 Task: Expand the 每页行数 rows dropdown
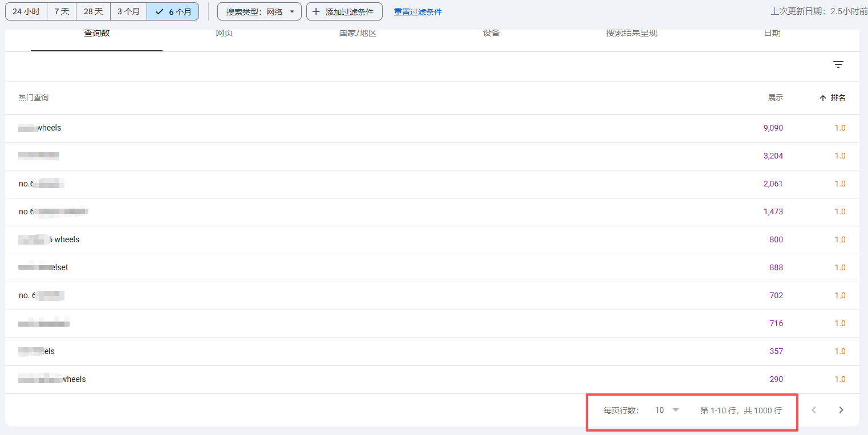667,410
